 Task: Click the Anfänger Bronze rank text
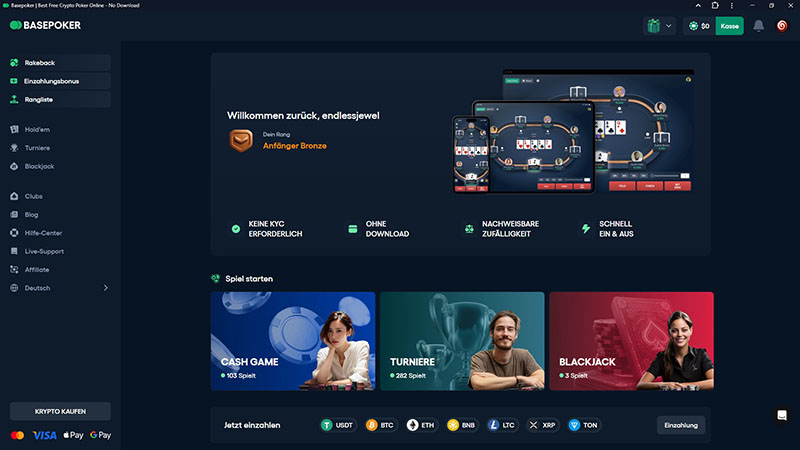294,146
